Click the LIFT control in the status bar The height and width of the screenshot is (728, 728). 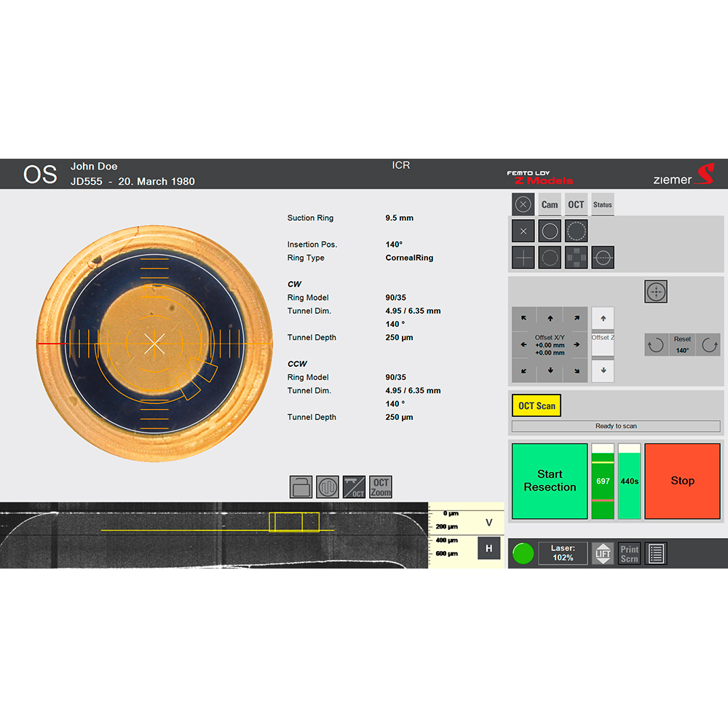(603, 553)
